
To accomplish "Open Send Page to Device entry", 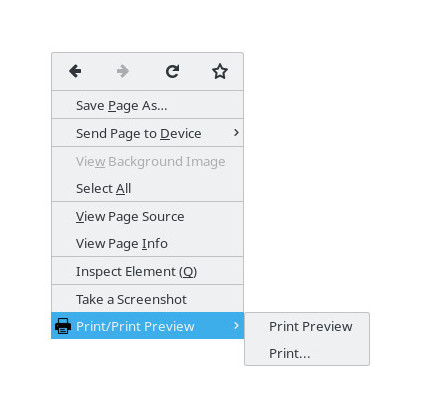I will (x=147, y=133).
